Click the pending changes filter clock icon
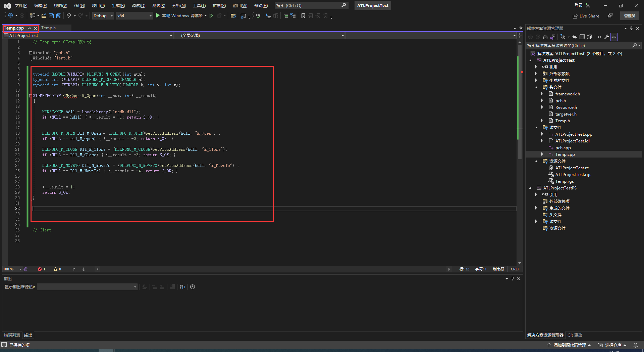Screen dimensions: 644x352 [x=563, y=37]
